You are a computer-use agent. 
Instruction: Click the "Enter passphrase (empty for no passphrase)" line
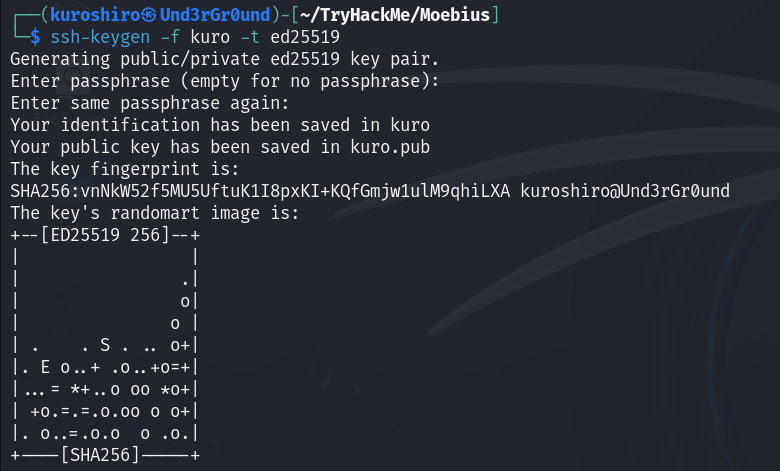[x=225, y=81]
